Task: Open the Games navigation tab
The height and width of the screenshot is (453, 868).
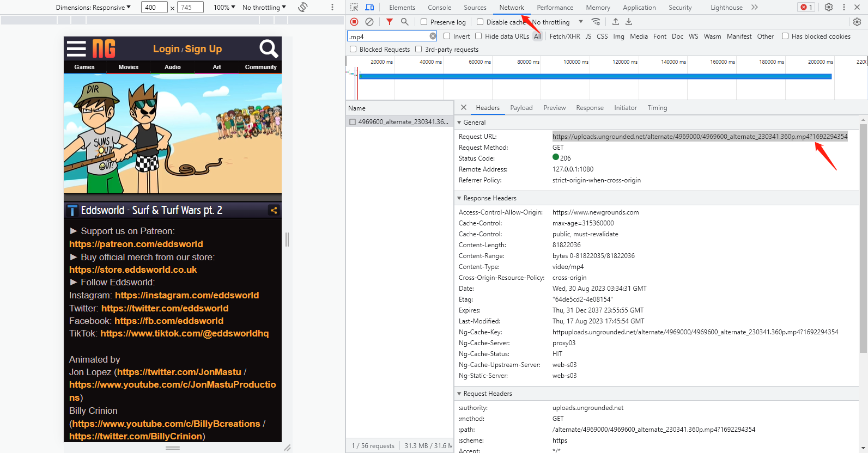Action: click(84, 67)
